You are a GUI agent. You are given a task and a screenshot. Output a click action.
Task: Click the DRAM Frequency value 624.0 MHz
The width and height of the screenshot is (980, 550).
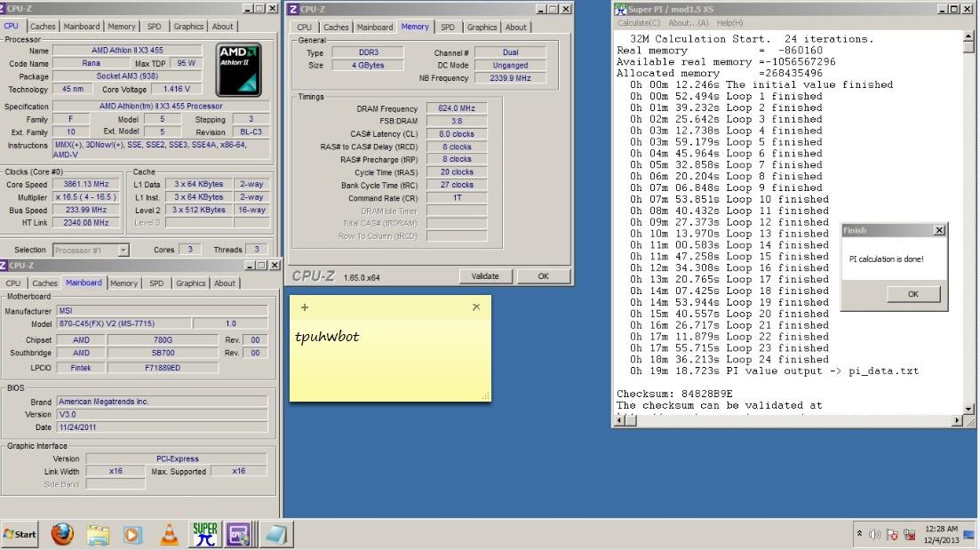[x=457, y=108]
